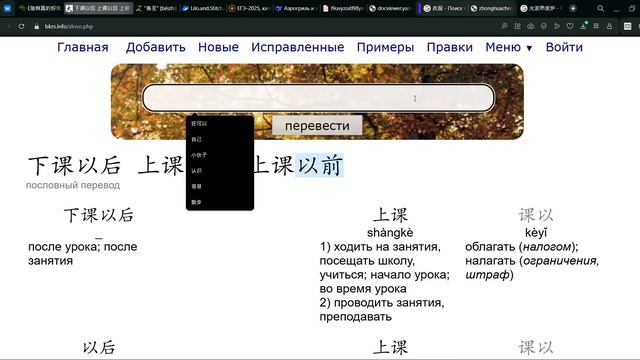Click the tab search magnifier icon
The width and height of the screenshot is (640, 360).
click(x=600, y=8)
